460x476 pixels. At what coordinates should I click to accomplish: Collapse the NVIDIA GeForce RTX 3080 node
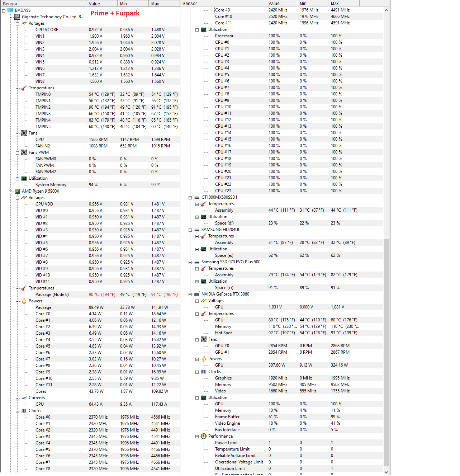190,294
